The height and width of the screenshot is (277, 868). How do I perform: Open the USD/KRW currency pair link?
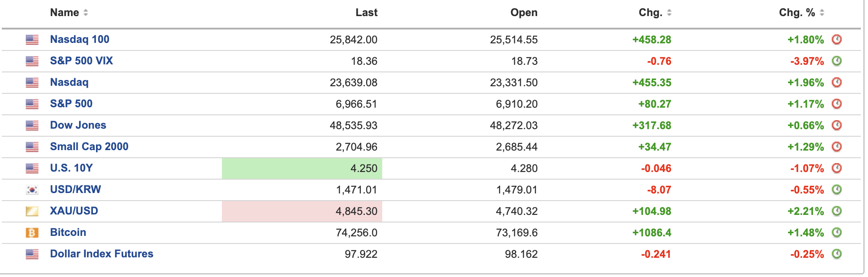(75, 189)
